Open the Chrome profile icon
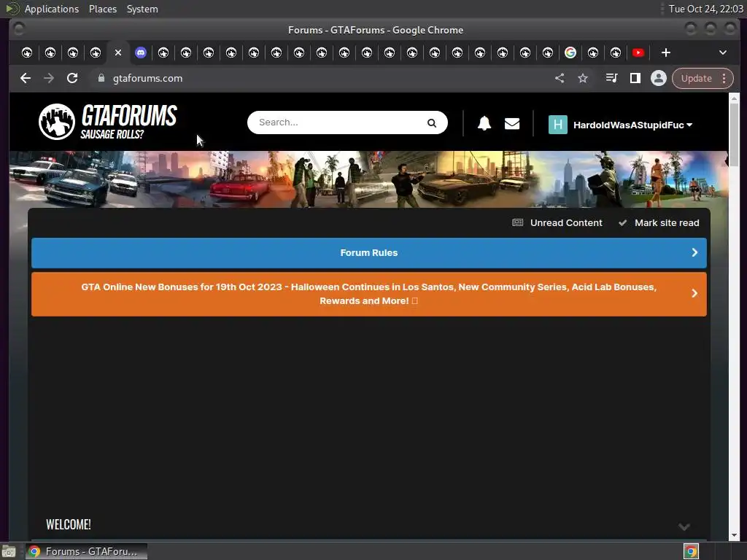The image size is (747, 560). (659, 78)
